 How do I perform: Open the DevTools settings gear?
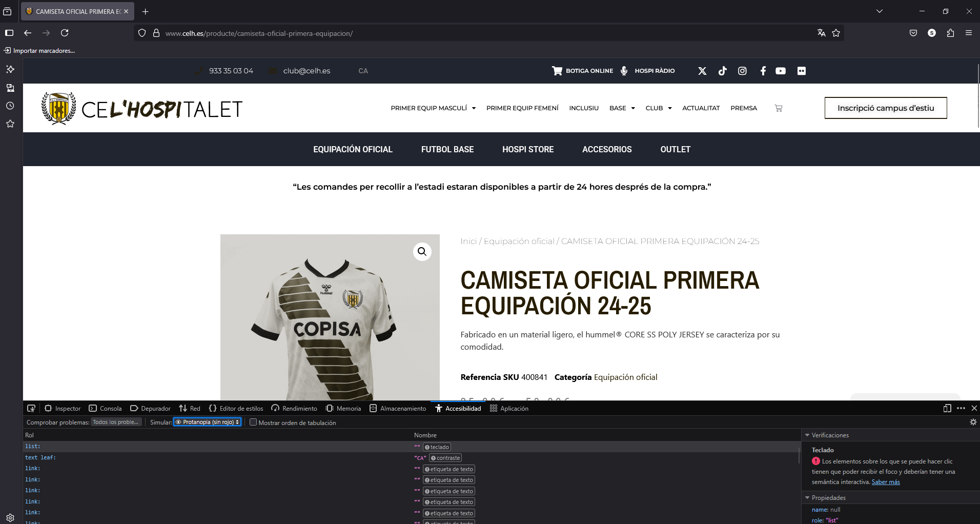972,422
